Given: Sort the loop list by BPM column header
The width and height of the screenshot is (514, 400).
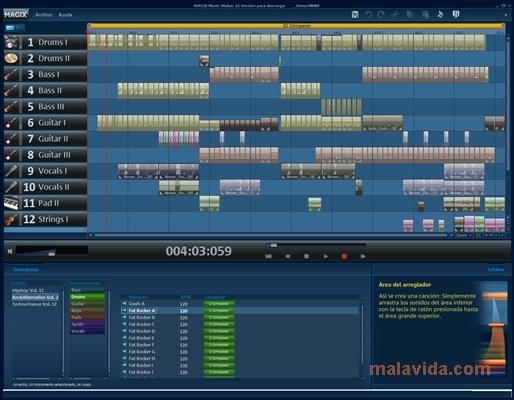Looking at the screenshot, I should (x=185, y=297).
